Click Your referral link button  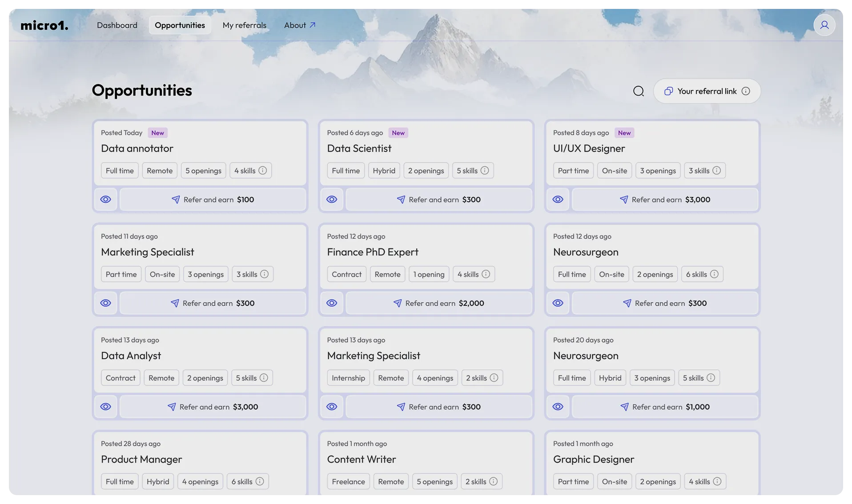[x=707, y=91]
